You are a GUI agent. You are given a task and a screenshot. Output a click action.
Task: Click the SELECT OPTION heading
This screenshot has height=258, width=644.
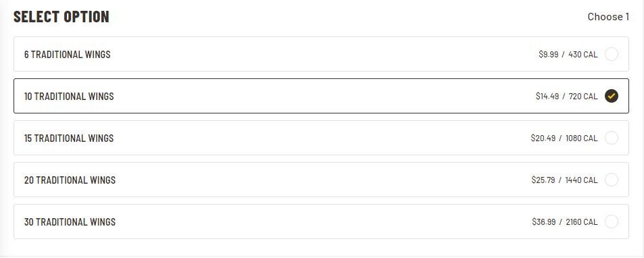[x=61, y=17]
